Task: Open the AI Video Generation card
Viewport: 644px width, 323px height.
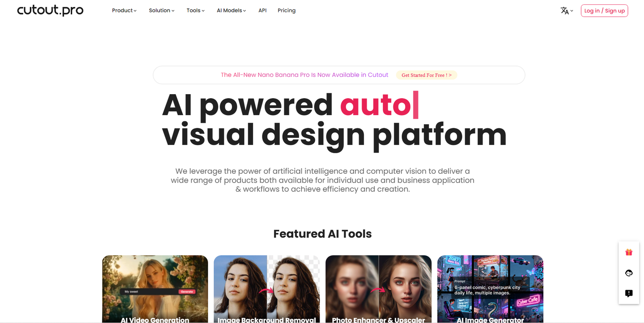Action: (x=155, y=289)
